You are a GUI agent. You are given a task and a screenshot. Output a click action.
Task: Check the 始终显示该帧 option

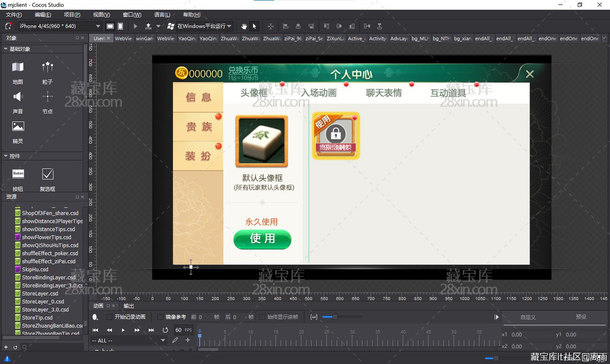[x=262, y=317]
